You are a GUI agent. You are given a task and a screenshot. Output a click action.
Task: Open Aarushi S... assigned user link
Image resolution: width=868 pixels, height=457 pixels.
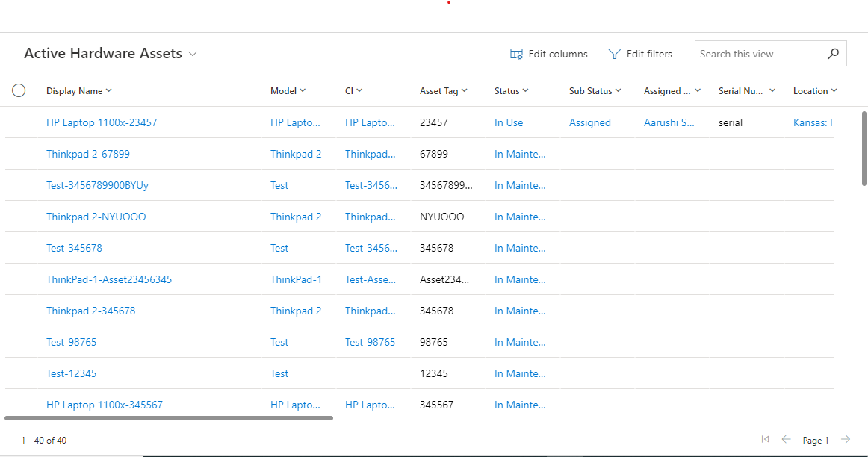click(669, 122)
